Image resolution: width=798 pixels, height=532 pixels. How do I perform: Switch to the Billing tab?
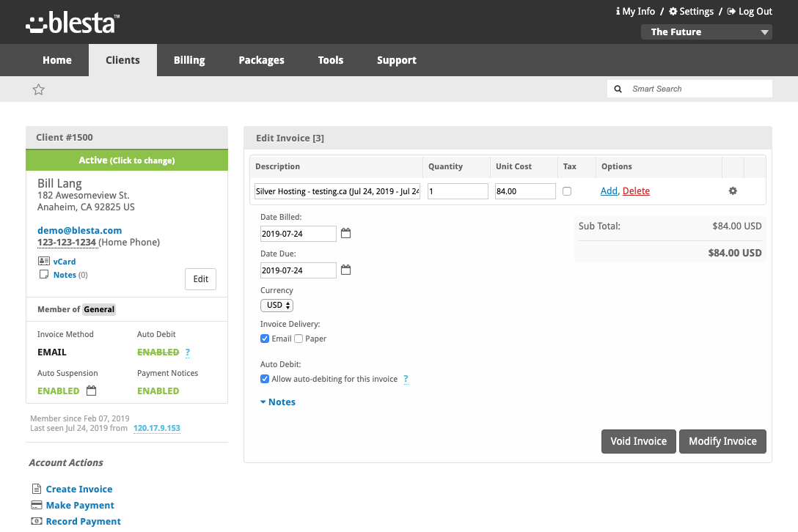point(188,60)
